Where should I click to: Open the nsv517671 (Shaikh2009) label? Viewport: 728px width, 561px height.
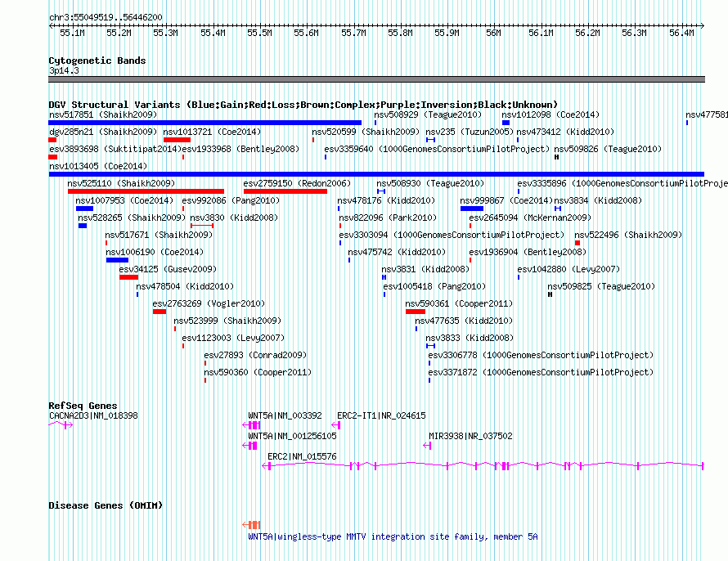[159, 235]
